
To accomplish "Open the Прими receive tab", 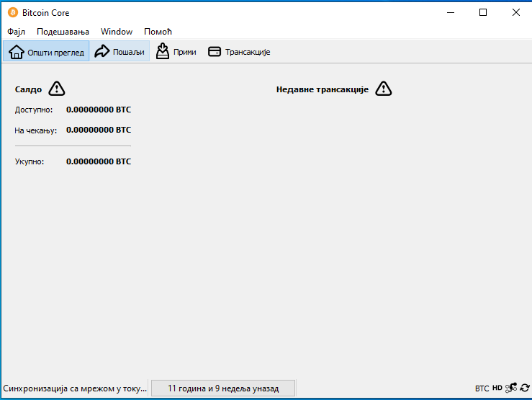I will 176,51.
